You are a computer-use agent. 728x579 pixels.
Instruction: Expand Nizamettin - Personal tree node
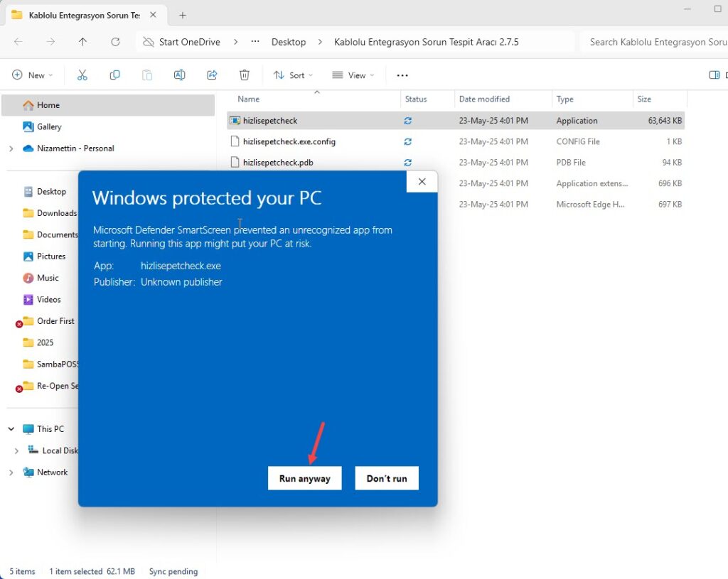coord(11,148)
